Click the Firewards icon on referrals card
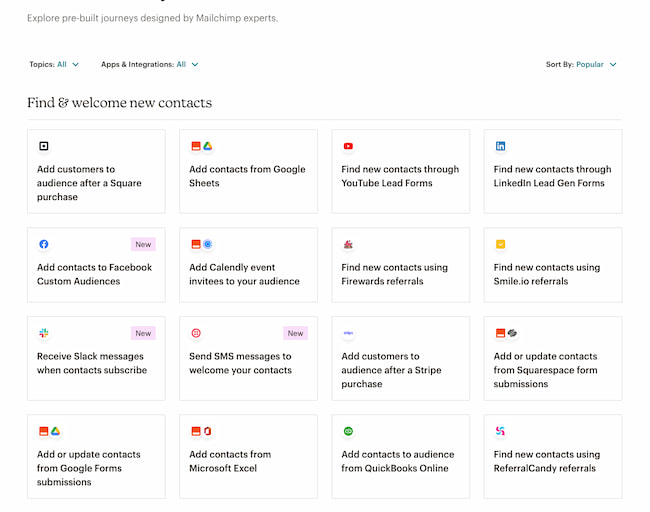The height and width of the screenshot is (512, 650). [x=348, y=244]
